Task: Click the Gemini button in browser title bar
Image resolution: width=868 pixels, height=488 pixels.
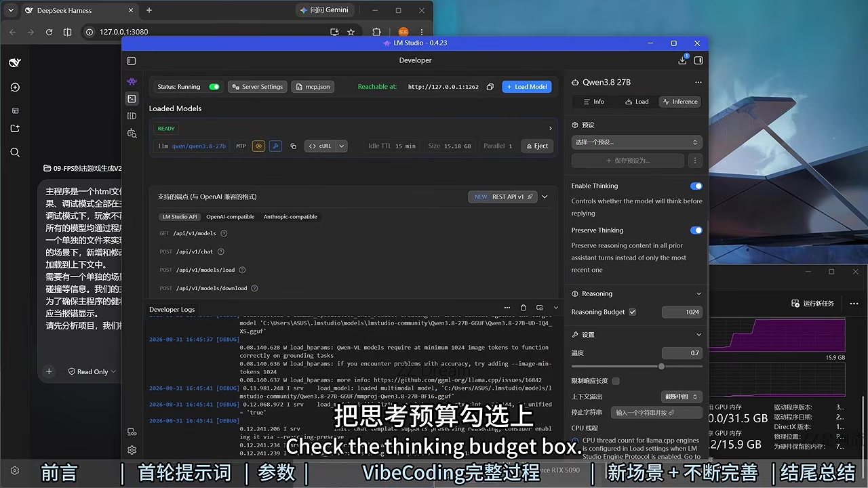Action: pos(325,10)
